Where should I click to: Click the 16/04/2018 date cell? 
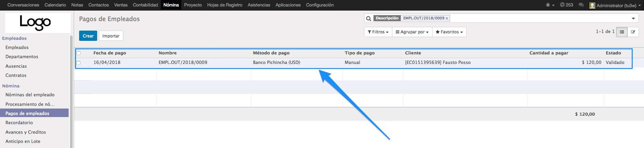pos(107,63)
